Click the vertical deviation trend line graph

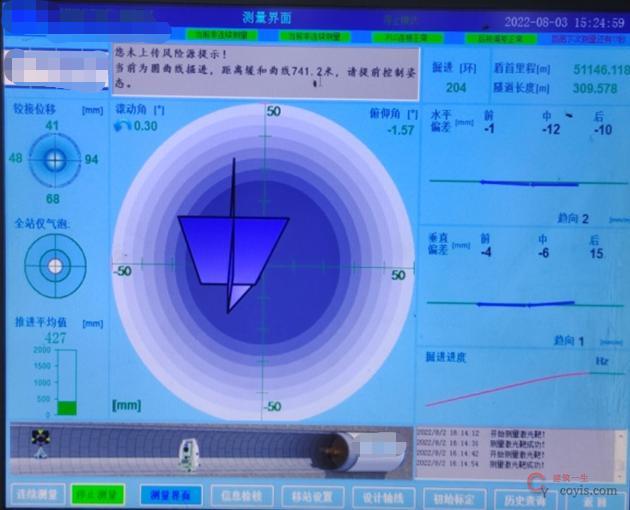pos(525,304)
